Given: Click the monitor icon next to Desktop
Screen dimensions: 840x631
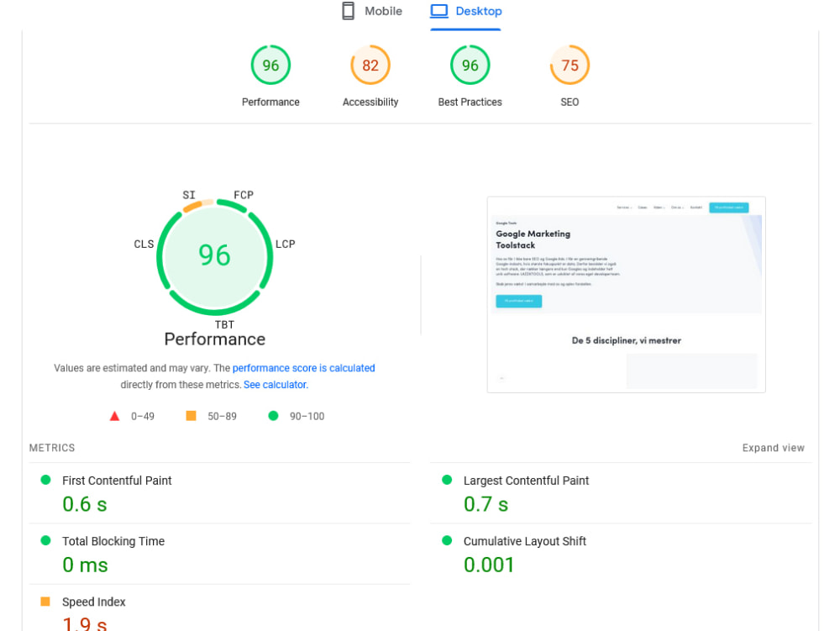Looking at the screenshot, I should click(438, 11).
